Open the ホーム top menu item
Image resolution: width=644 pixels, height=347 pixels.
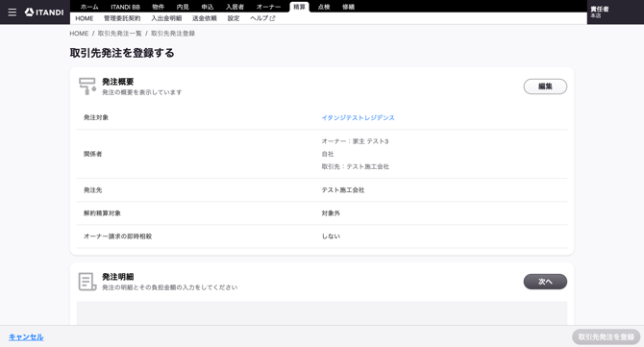(x=89, y=7)
